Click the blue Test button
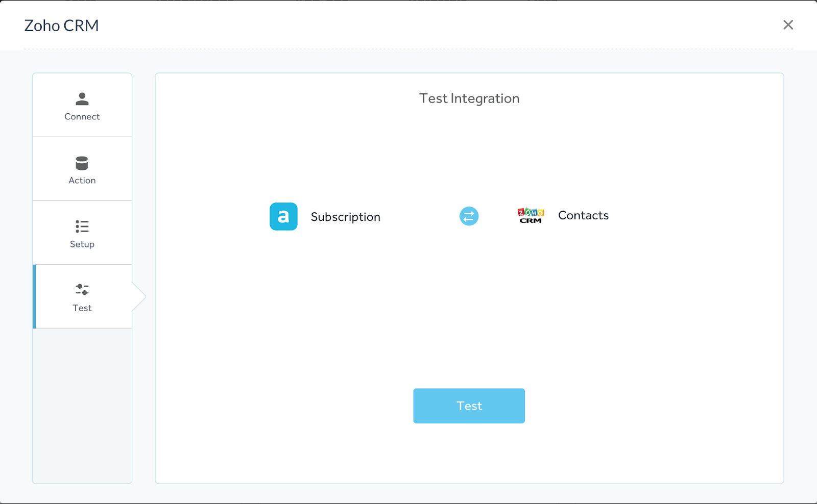 [x=469, y=406]
